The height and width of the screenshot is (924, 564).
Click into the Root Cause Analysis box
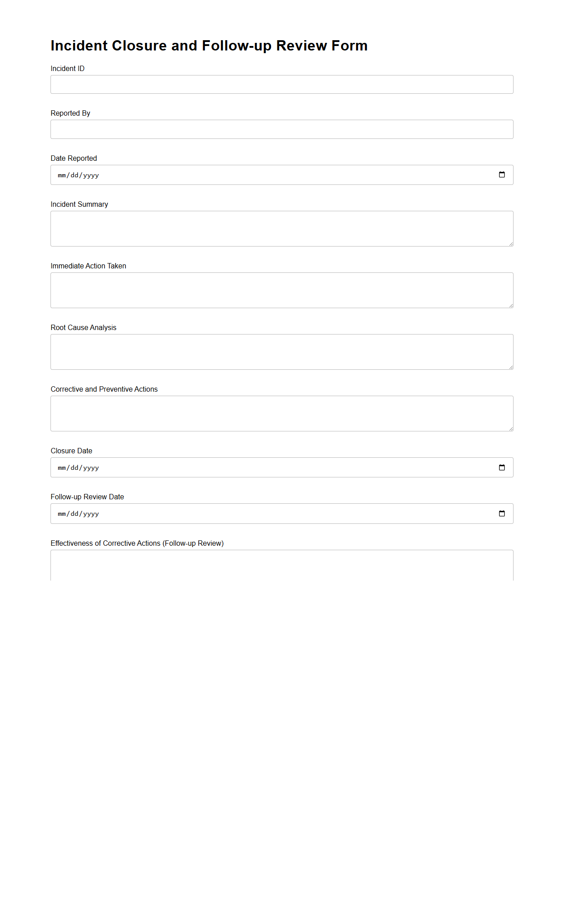click(281, 351)
